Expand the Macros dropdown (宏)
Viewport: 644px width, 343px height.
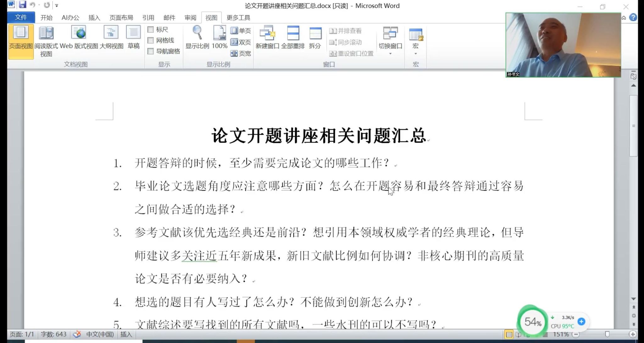click(415, 53)
